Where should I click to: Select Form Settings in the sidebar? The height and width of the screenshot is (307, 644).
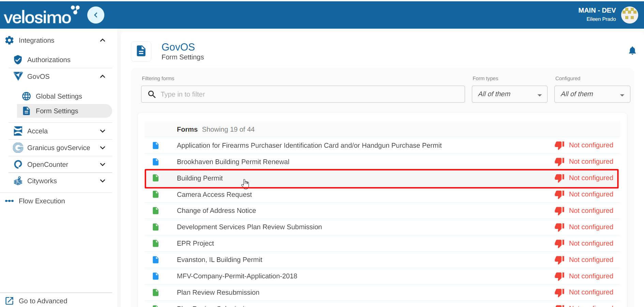(64, 111)
